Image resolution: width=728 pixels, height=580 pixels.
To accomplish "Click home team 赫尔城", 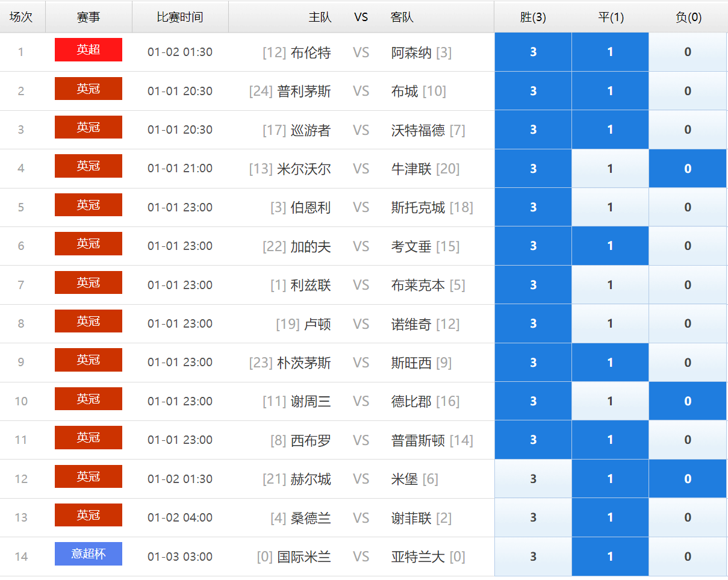I will pos(311,479).
